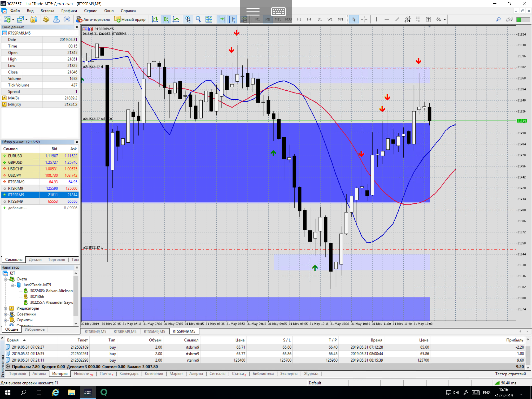
Task: Click the zoom out magnifier icon
Action: point(198,19)
